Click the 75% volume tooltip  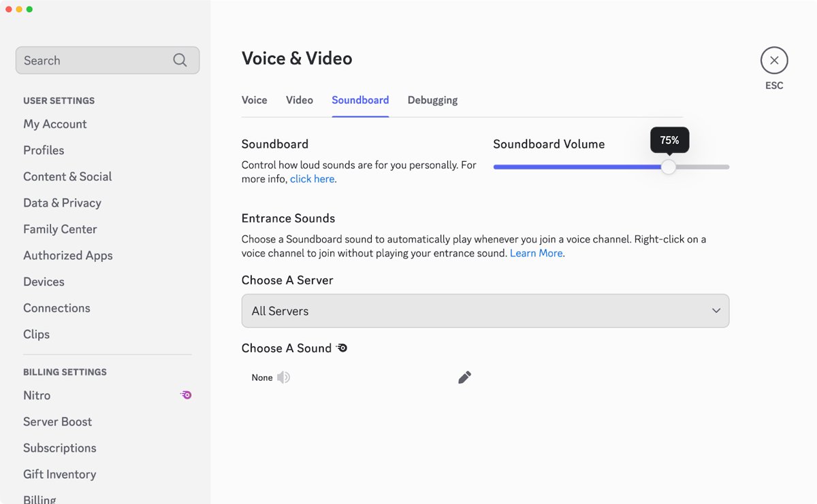coord(669,140)
